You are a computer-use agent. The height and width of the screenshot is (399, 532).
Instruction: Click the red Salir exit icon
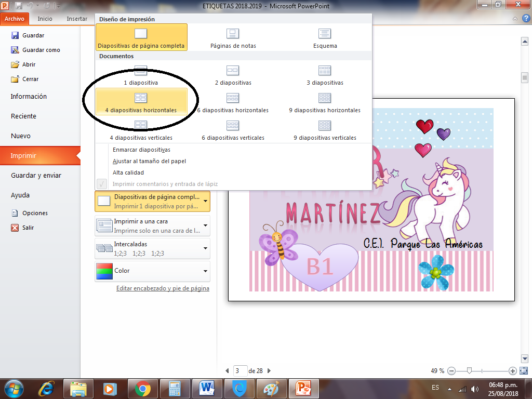(15, 228)
